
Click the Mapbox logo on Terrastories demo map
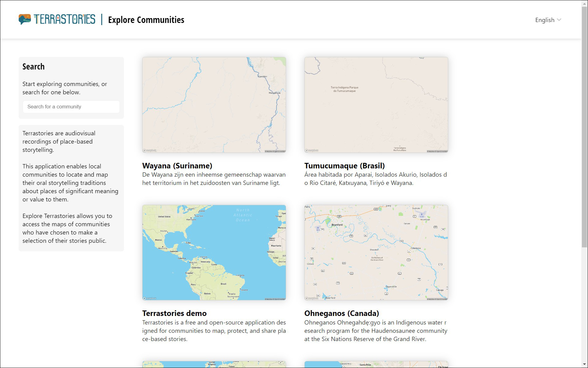coord(150,298)
